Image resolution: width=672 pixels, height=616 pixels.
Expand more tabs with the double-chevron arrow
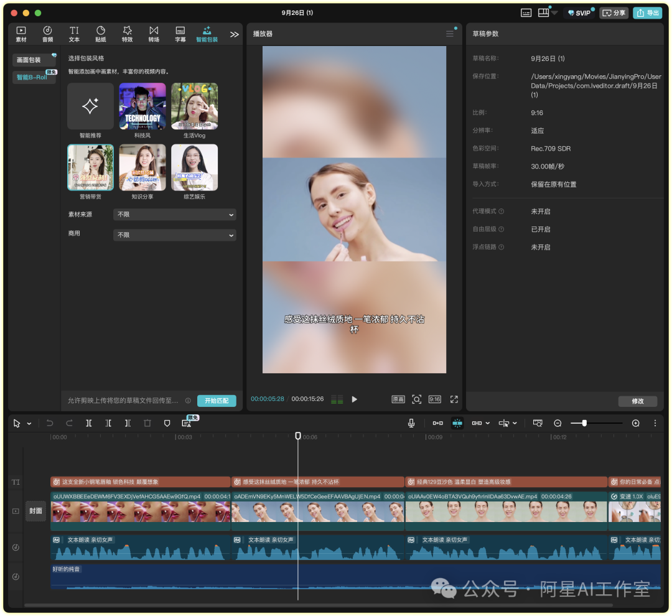234,34
